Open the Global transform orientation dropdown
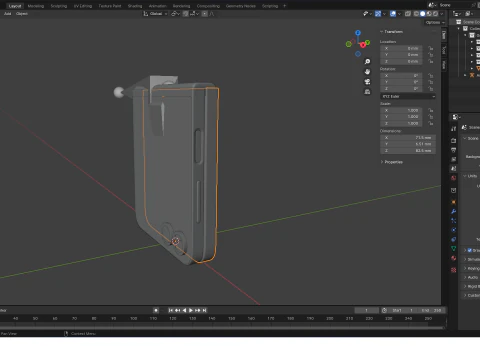 pyautogui.click(x=155, y=14)
